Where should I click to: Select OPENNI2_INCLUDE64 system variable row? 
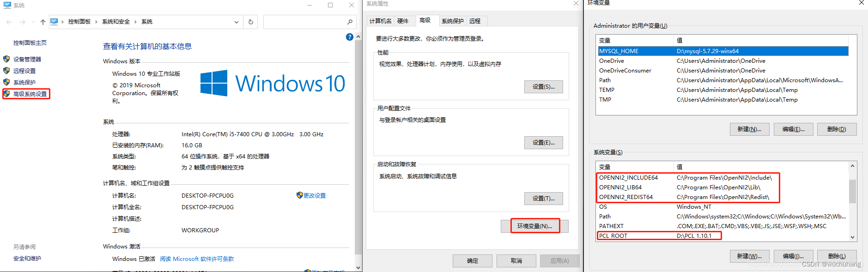point(723,177)
